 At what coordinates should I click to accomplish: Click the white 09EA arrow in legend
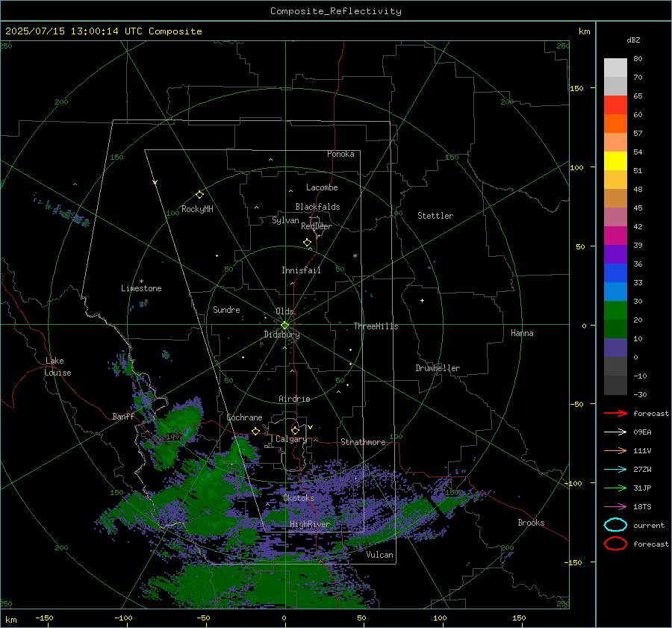(615, 432)
